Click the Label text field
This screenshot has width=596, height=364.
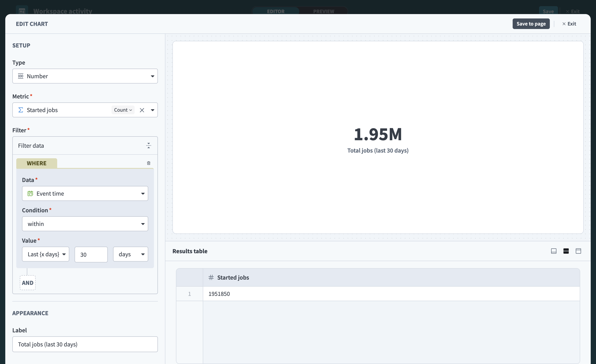pos(85,344)
